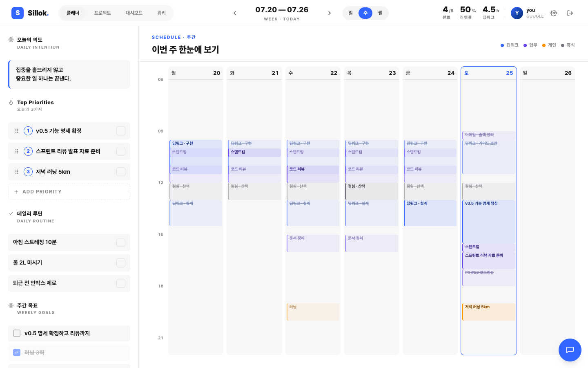Open the 위키 tab

162,13
